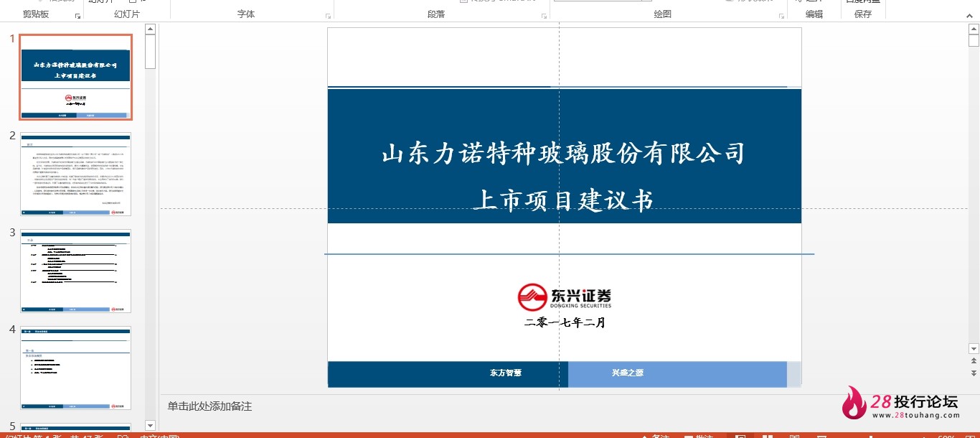The width and height of the screenshot is (980, 438).
Task: Click the footer text 兴盛之源
Action: coord(628,373)
